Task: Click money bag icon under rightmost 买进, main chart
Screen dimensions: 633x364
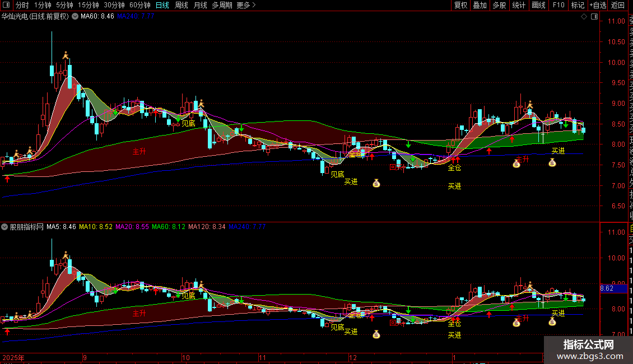Action: point(552,162)
